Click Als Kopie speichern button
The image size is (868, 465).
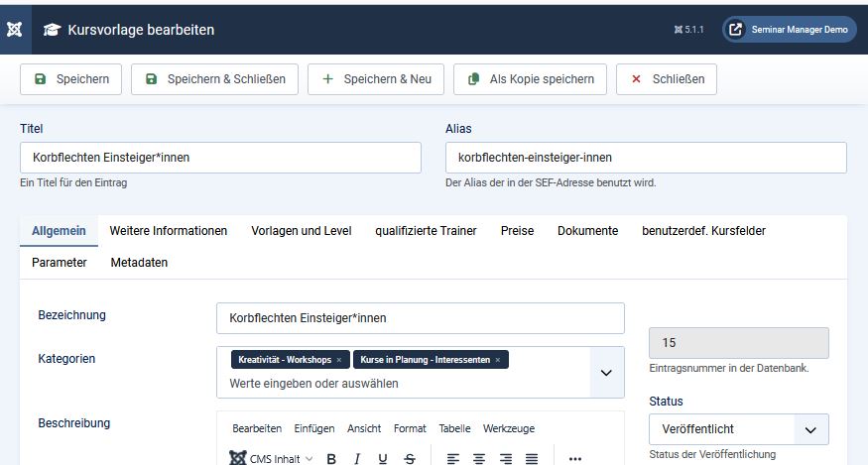pos(530,79)
